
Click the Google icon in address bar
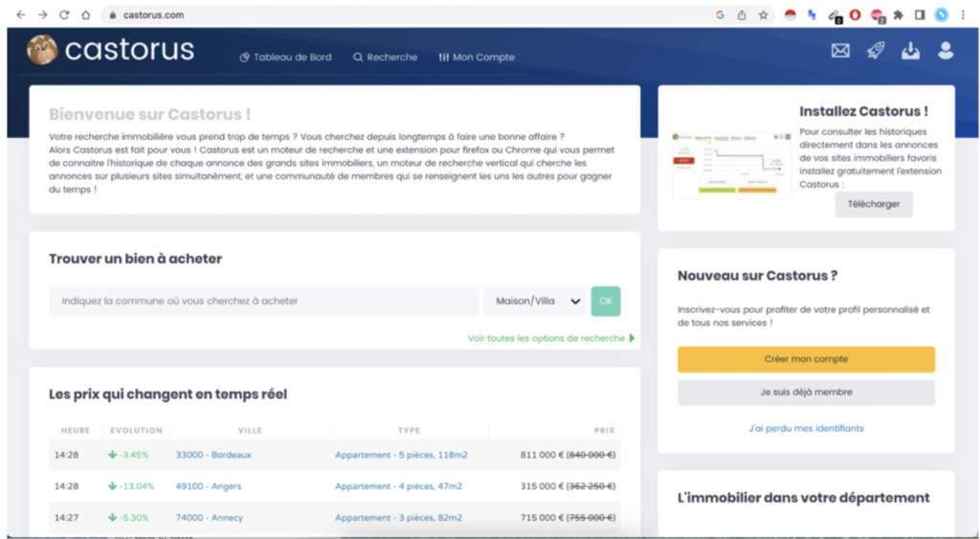click(720, 15)
